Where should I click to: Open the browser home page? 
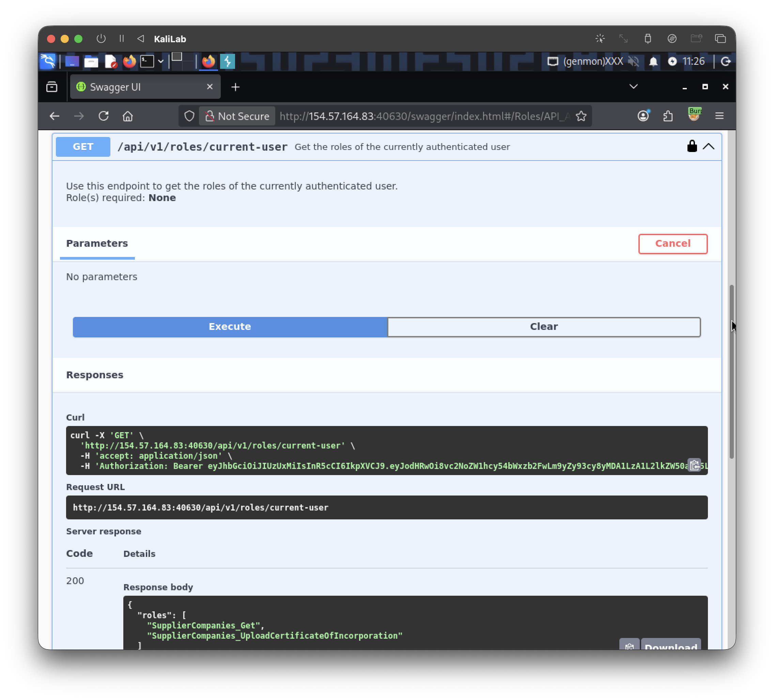click(128, 116)
